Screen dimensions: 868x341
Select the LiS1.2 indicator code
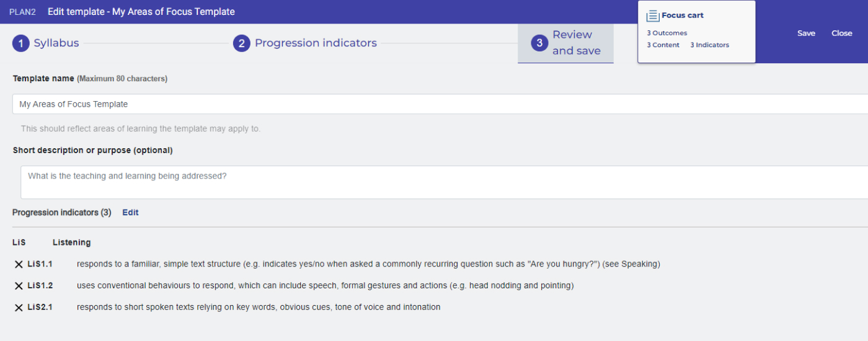click(40, 286)
